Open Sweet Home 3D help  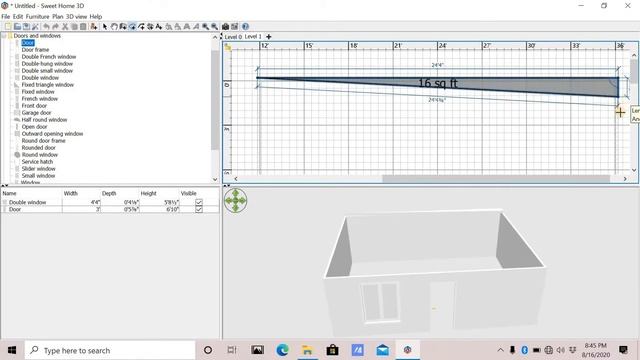(245, 27)
